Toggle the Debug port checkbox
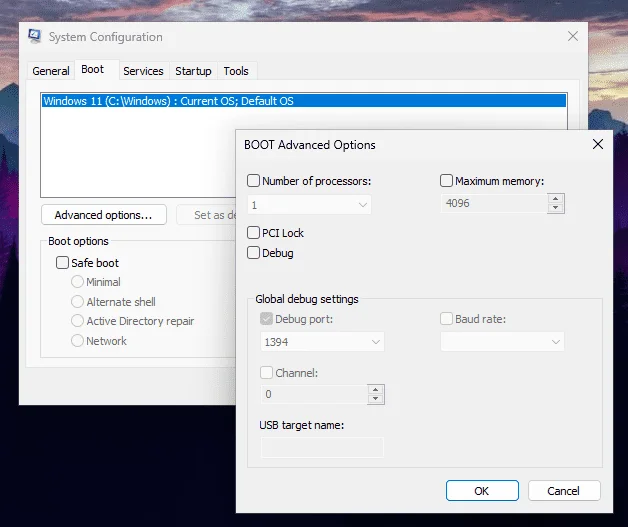This screenshot has height=527, width=628. 266,319
